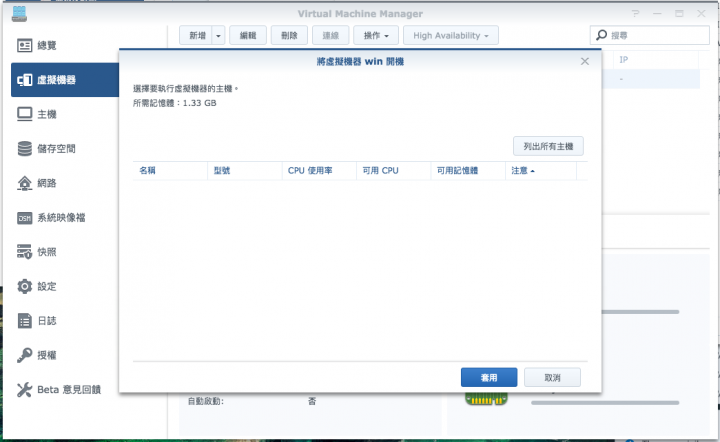This screenshot has width=720, height=442.
Task: Click the 套用 apply button
Action: coord(489,377)
